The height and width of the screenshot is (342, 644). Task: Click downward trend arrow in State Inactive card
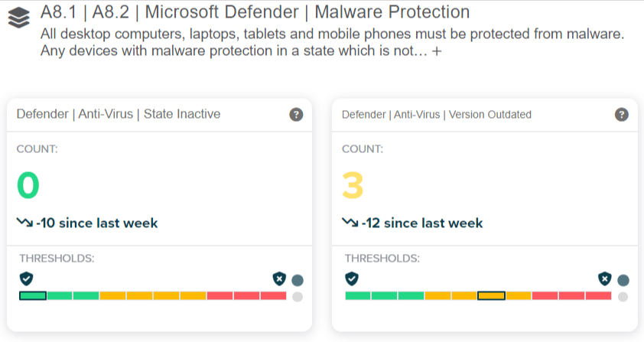pyautogui.click(x=24, y=223)
